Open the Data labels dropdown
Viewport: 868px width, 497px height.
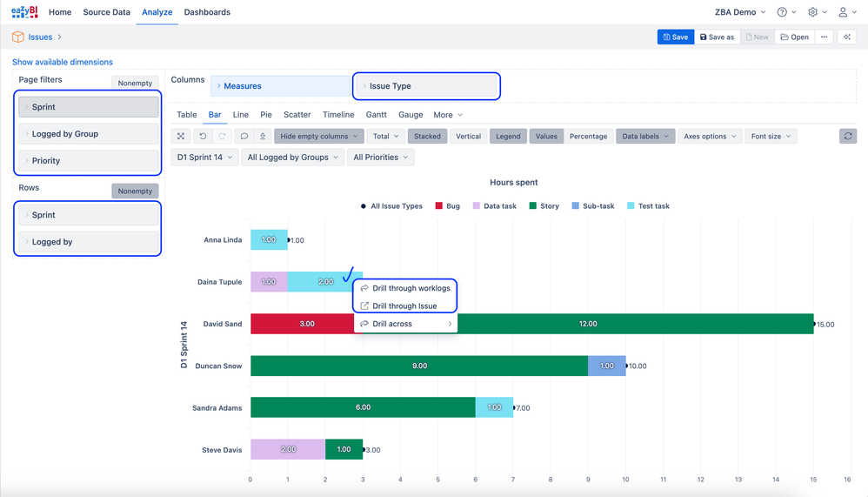[x=644, y=137]
